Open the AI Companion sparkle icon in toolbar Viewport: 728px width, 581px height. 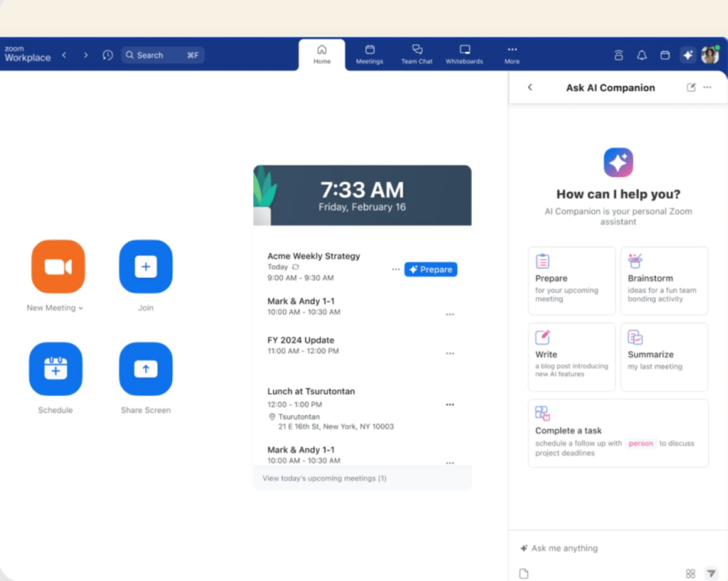pos(687,55)
